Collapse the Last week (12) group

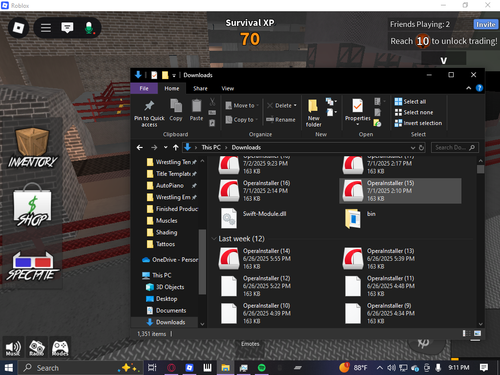tap(214, 239)
